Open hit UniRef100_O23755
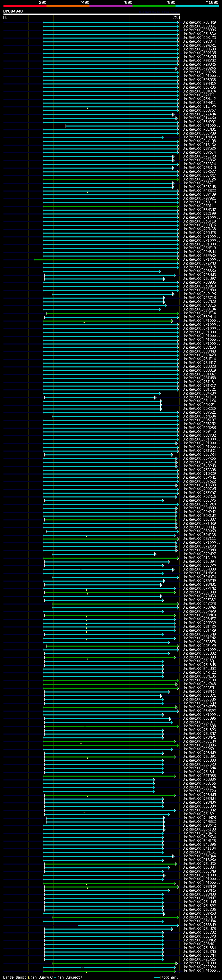The height and width of the screenshot is (980, 222). 199,72
